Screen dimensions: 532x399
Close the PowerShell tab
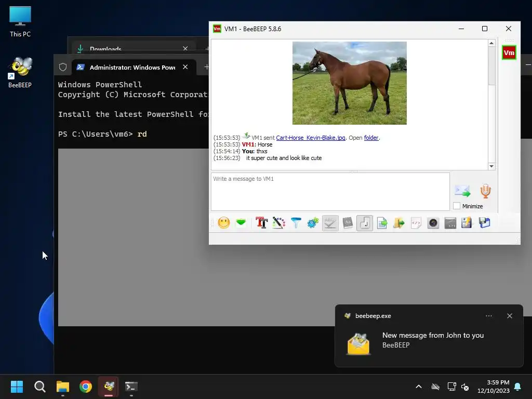pyautogui.click(x=185, y=67)
